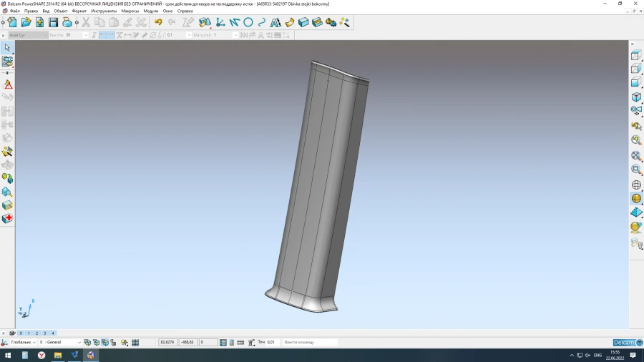Expand the workplane dropdown in status bar
Viewport: 644px width, 362px height.
[34, 343]
